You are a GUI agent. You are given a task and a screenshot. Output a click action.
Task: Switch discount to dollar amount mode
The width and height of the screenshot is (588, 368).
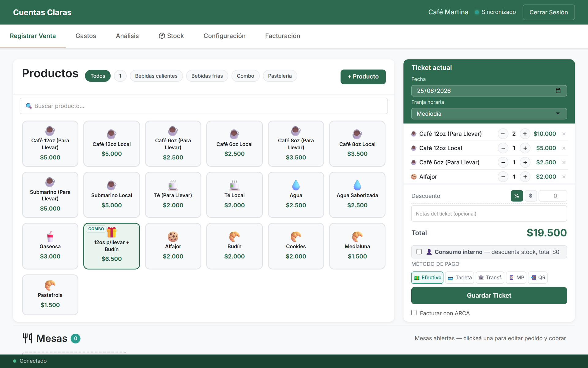pyautogui.click(x=531, y=196)
